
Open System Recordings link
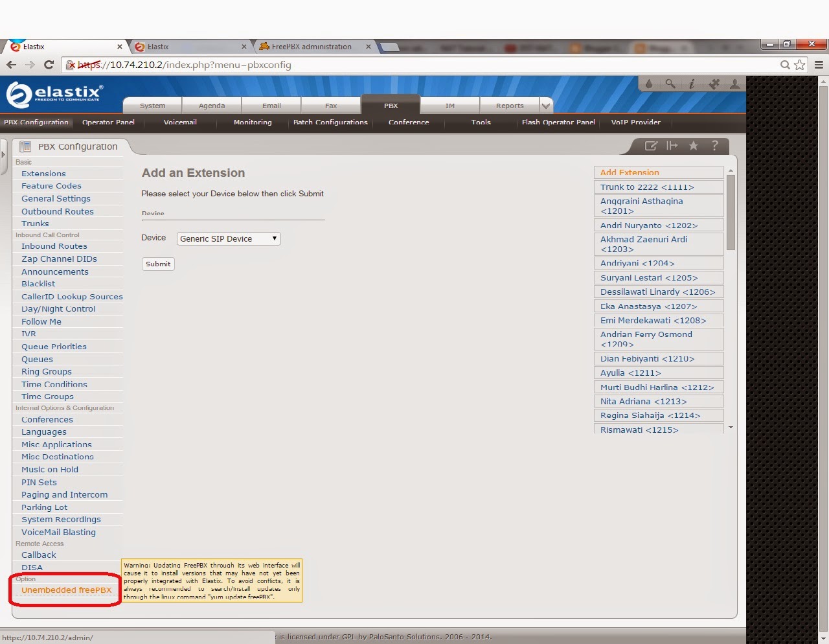coord(61,520)
